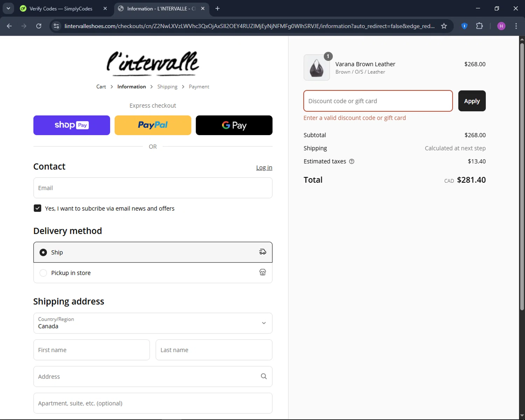Open the Bitwarden shield extension icon
The height and width of the screenshot is (420, 525).
click(x=464, y=26)
